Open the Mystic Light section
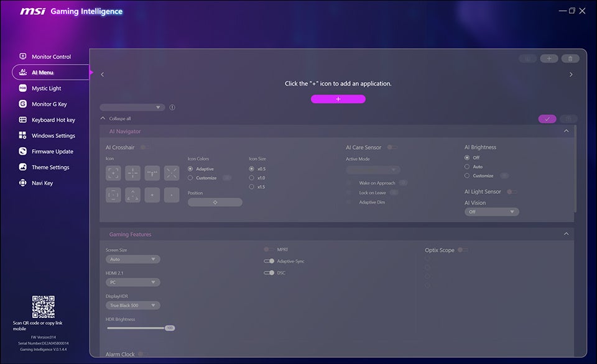 point(22,88)
